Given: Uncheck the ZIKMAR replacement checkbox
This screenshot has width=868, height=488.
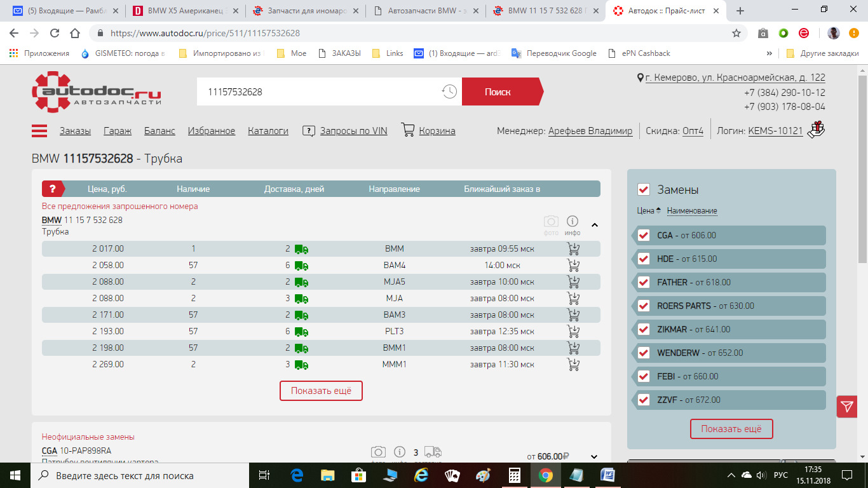Looking at the screenshot, I should pos(644,329).
